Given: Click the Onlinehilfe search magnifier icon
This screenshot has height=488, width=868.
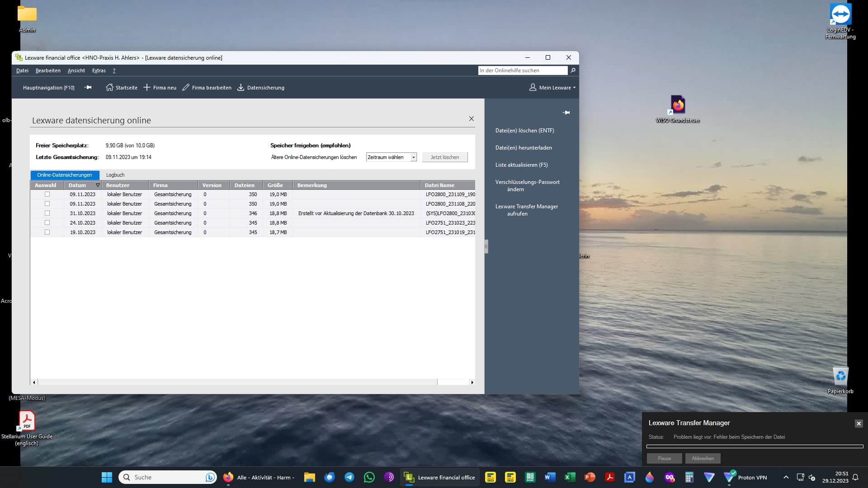Looking at the screenshot, I should (x=573, y=70).
